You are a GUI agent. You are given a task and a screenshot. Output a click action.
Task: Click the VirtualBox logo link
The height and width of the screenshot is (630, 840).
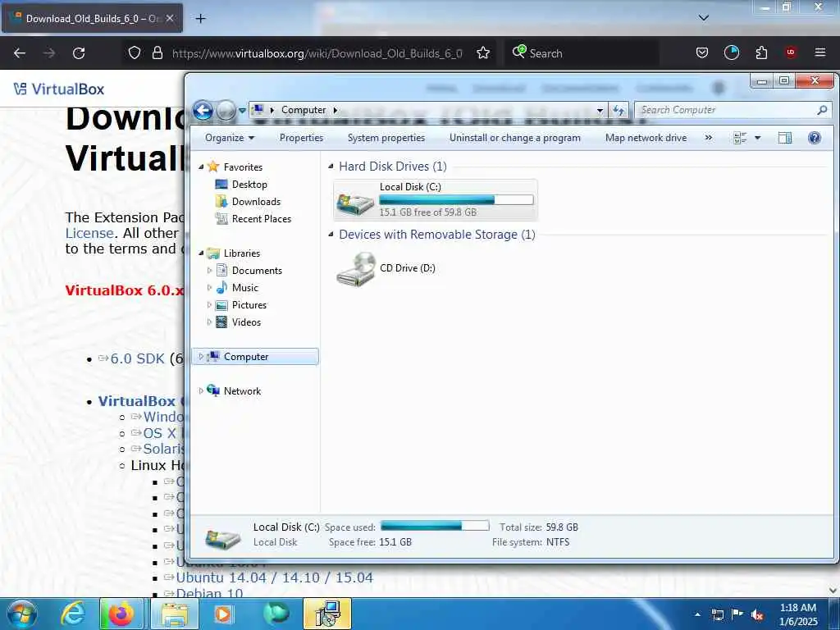59,89
